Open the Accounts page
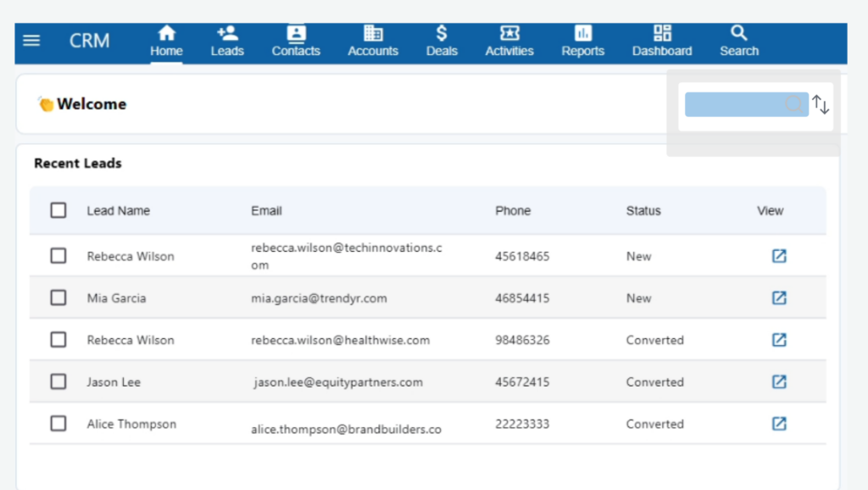The height and width of the screenshot is (490, 868). tap(373, 42)
